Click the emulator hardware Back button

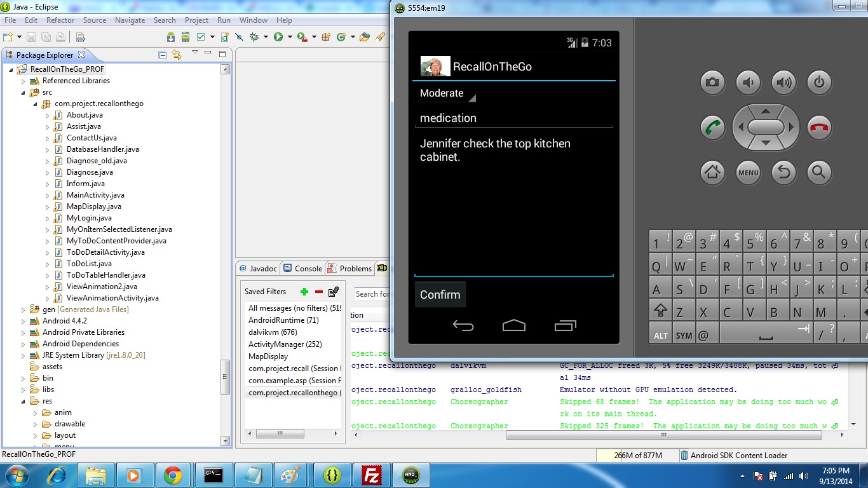[x=783, y=172]
